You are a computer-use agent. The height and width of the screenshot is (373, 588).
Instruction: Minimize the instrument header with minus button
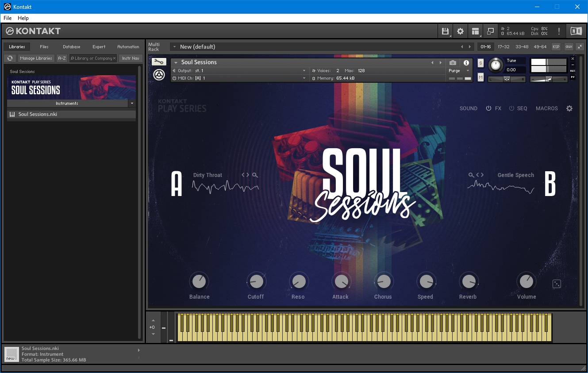coord(573,65)
